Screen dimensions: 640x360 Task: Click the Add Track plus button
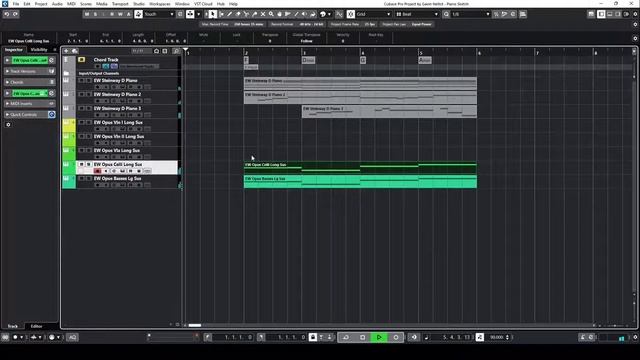(x=66, y=51)
